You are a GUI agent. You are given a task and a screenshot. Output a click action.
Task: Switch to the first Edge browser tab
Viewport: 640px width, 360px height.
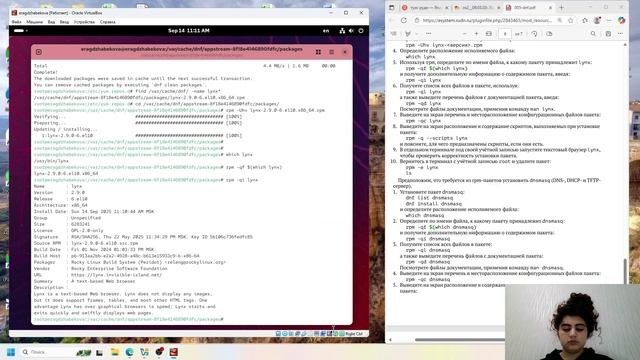pyautogui.click(x=425, y=8)
